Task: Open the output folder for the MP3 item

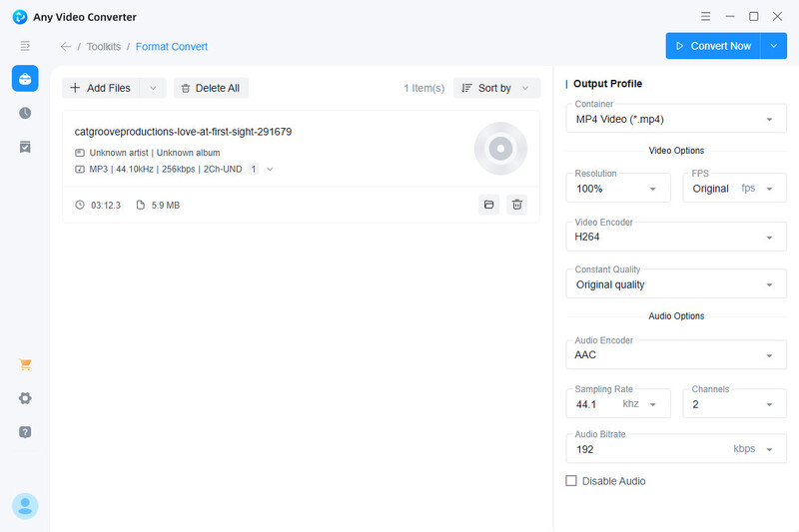Action: (488, 205)
